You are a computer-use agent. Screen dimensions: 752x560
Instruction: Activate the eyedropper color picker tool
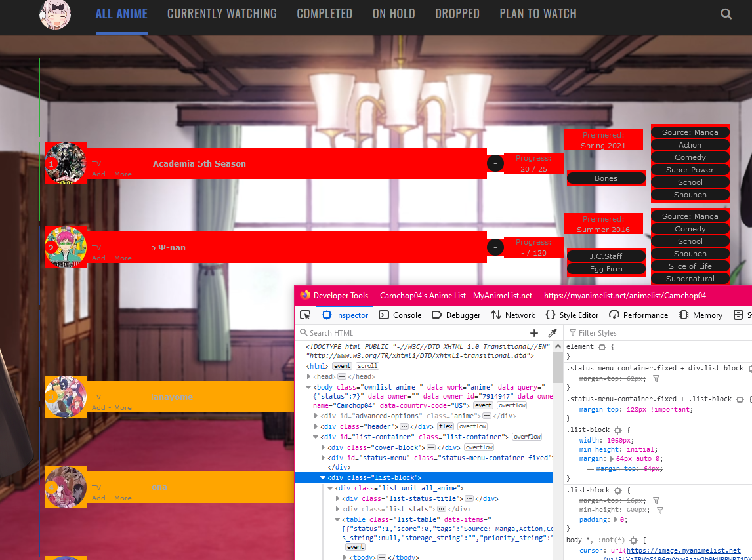pyautogui.click(x=553, y=333)
